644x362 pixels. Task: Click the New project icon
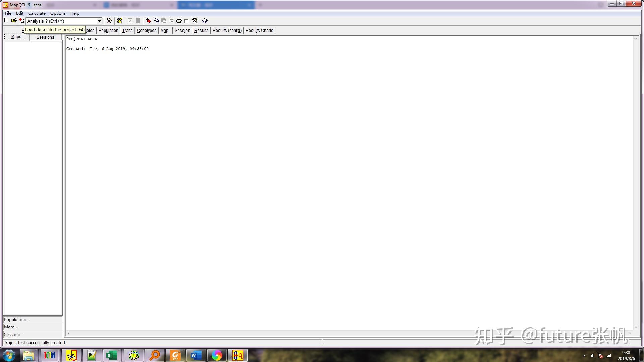(x=6, y=21)
